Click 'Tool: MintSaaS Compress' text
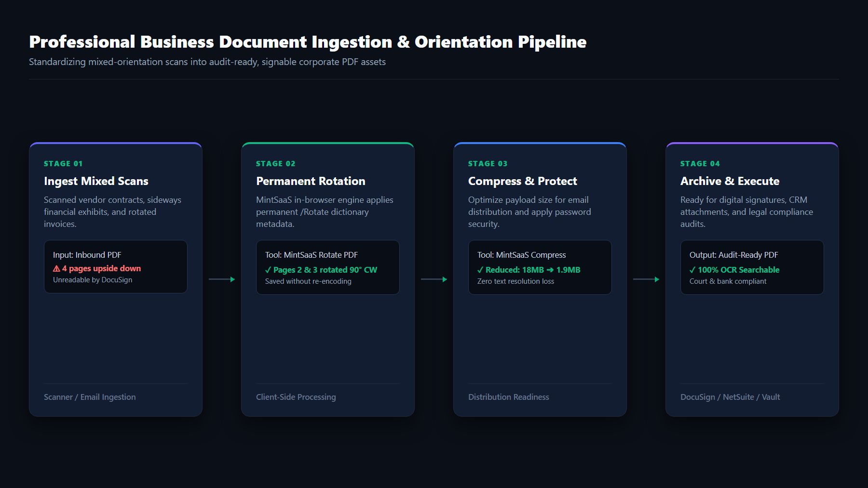The width and height of the screenshot is (868, 488). click(521, 255)
